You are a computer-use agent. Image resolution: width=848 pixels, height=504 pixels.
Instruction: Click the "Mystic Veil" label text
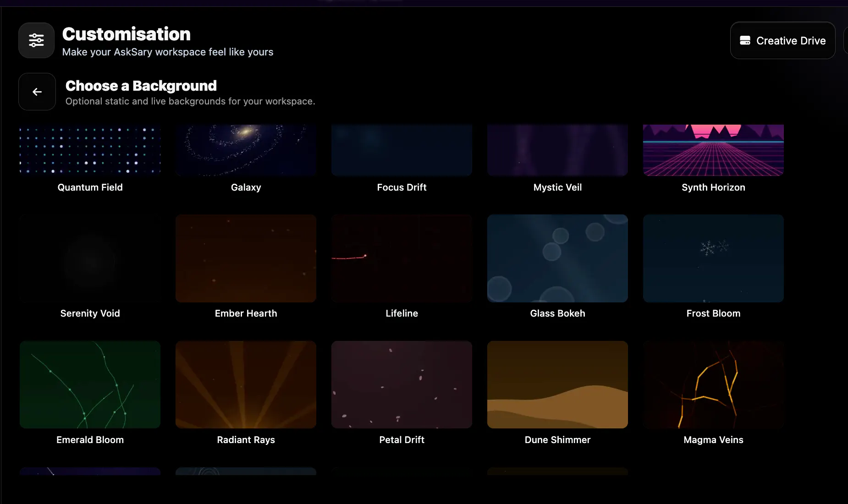pyautogui.click(x=558, y=187)
